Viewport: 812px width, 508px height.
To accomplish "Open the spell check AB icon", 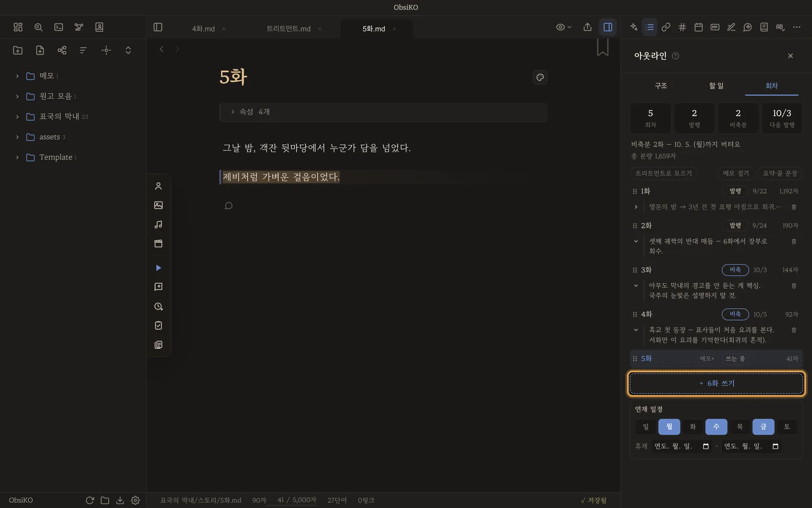I will click(780, 27).
